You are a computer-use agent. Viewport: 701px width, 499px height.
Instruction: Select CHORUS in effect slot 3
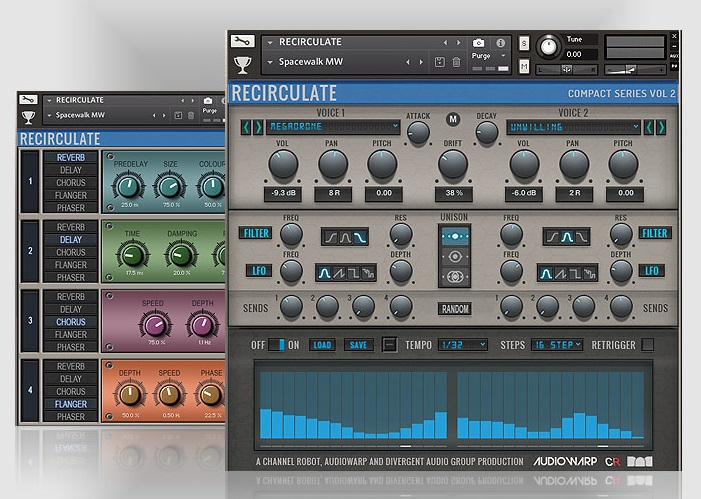click(71, 322)
